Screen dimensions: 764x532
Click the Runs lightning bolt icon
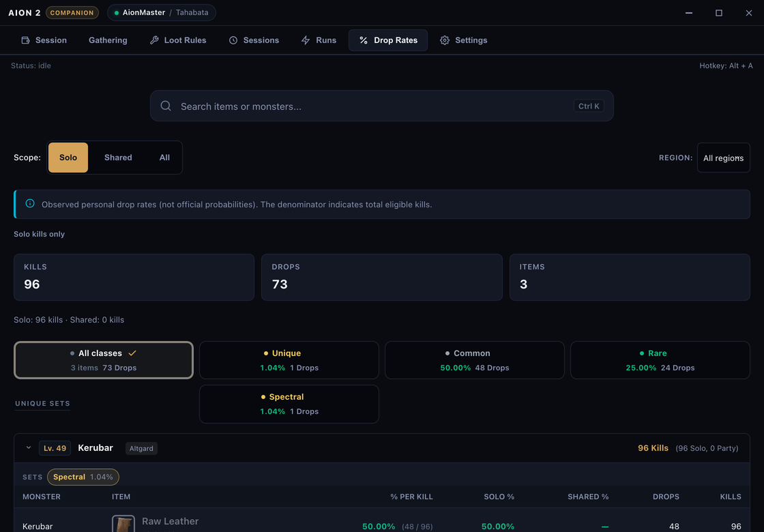click(306, 40)
